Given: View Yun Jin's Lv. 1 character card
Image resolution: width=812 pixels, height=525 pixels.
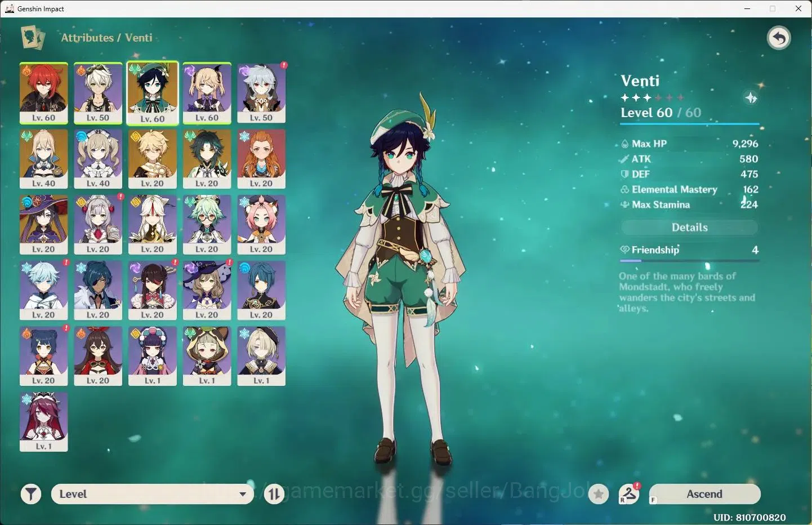Looking at the screenshot, I should pos(153,356).
